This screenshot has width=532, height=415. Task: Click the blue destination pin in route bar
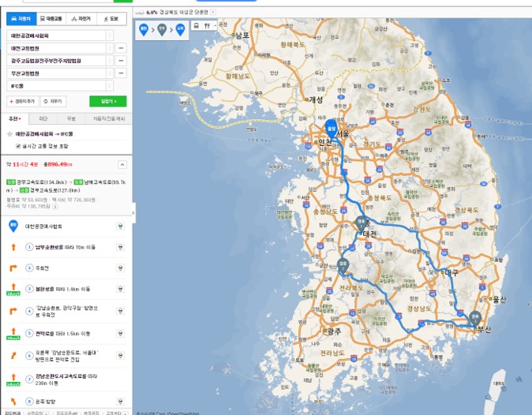(180, 29)
